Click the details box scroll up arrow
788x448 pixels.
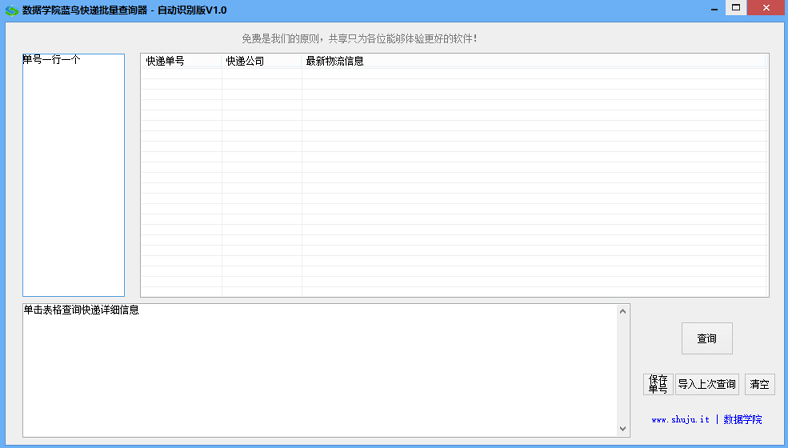click(x=623, y=311)
